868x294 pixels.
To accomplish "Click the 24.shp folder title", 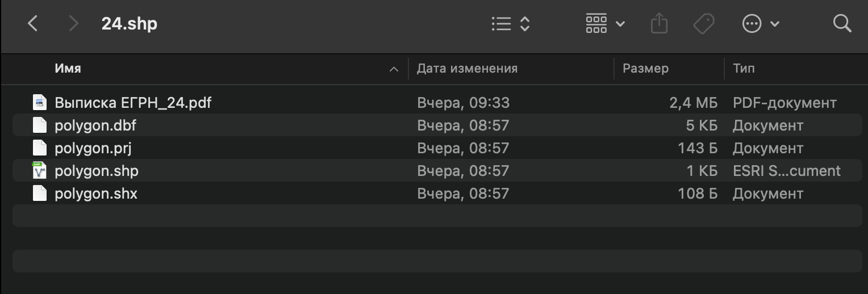I will point(129,24).
